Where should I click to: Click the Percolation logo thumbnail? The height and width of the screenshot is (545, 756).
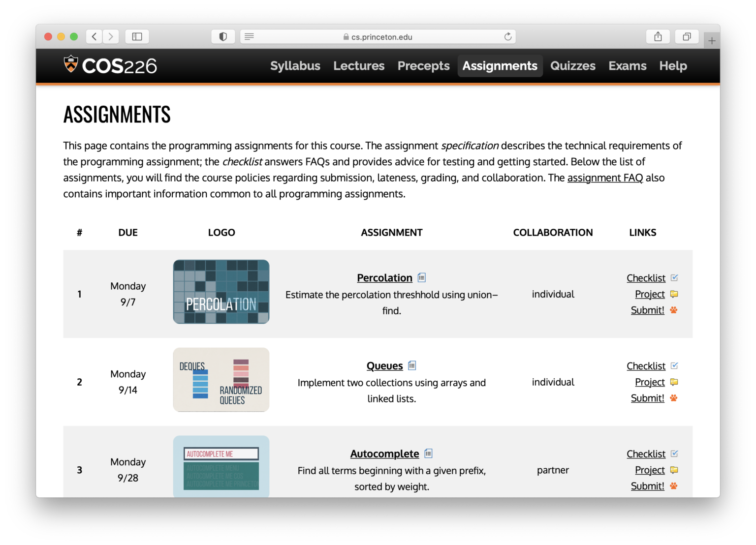pos(221,292)
